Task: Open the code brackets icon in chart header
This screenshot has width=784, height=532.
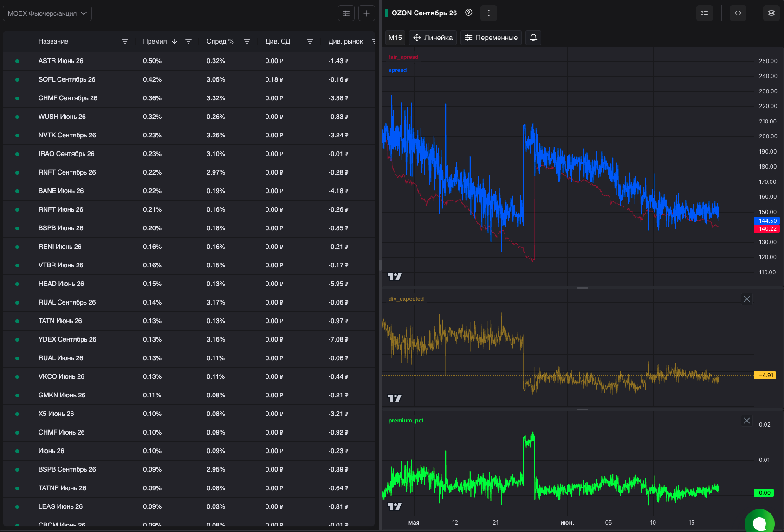Action: (x=738, y=13)
